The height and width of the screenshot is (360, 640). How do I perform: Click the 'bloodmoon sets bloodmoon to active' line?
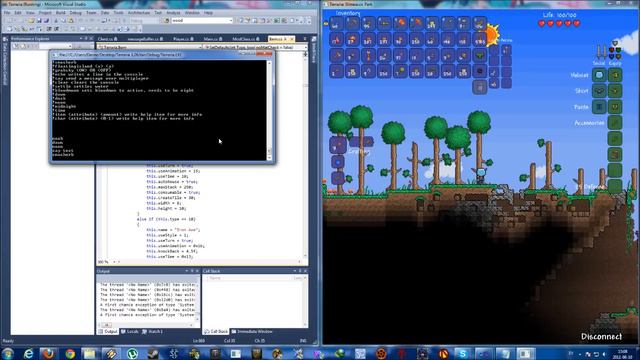[x=123, y=90]
